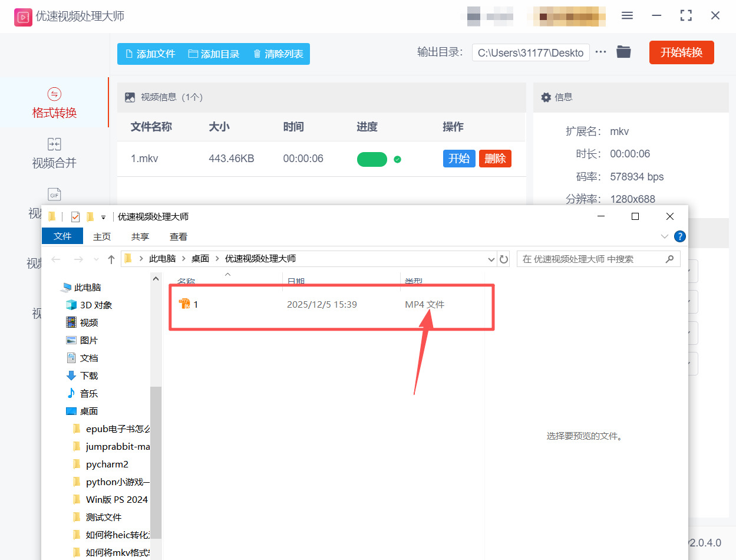Open the 视频合并 tool
The image size is (736, 560).
click(x=55, y=153)
